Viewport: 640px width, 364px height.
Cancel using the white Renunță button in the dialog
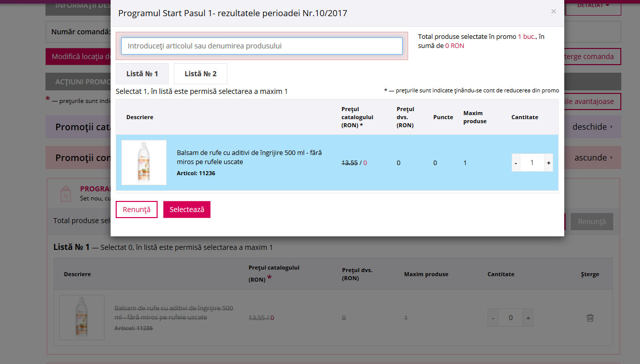(136, 210)
